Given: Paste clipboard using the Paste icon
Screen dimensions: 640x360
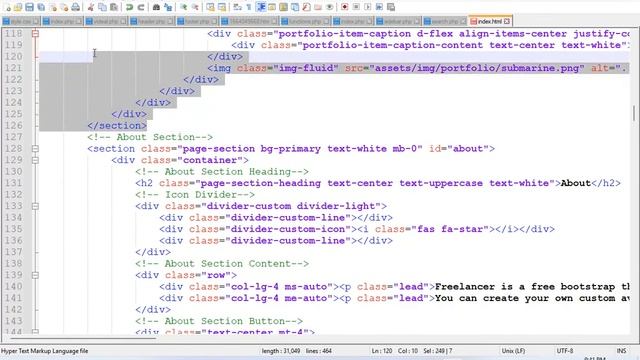Looking at the screenshot, I should [114, 7].
